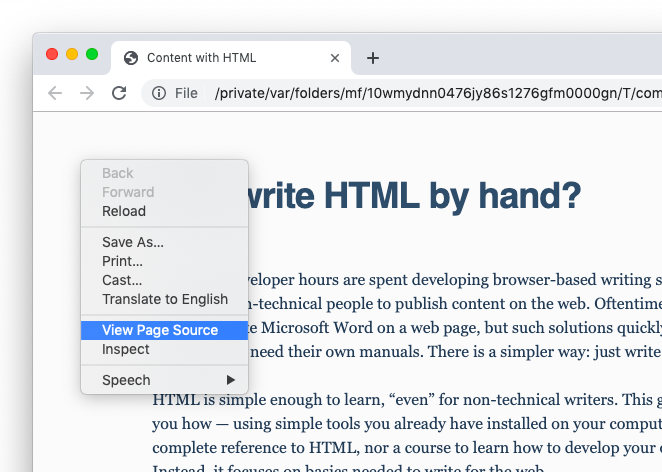Click the globe favicon on the tab

pyautogui.click(x=131, y=58)
